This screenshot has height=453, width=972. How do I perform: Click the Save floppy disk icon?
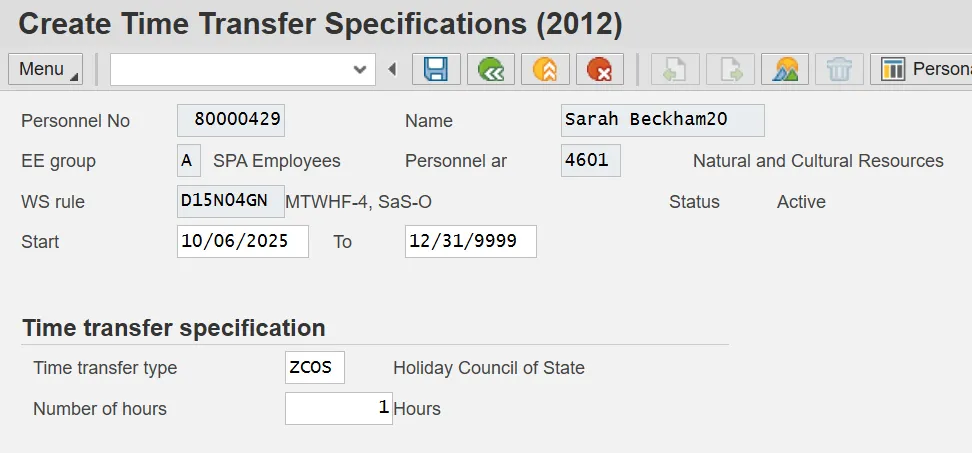(x=436, y=69)
